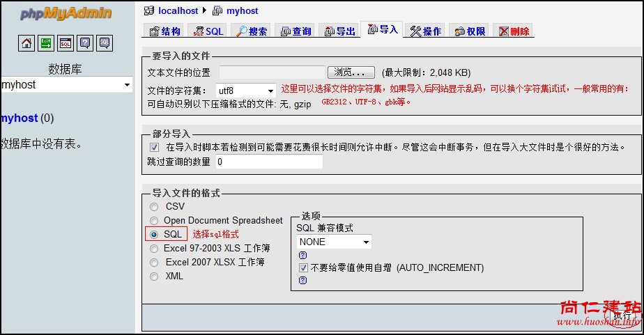644x335 pixels.
Task: Open the SQL compatibility mode NONE dropdown
Action: 334,242
